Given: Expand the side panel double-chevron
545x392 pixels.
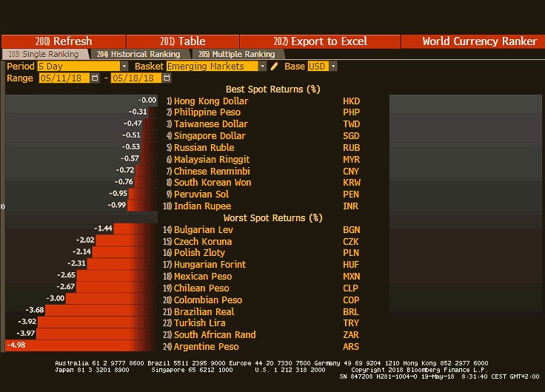Looking at the screenshot, I should coord(3,207).
